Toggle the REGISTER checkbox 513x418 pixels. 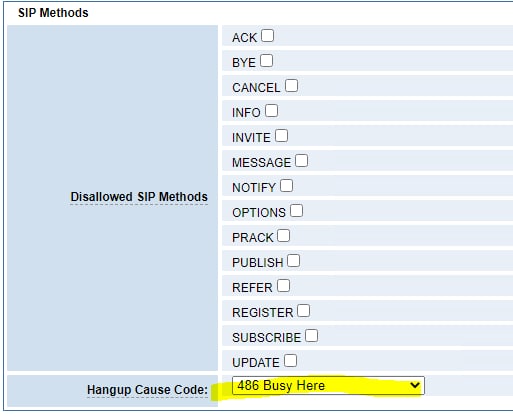pos(303,311)
